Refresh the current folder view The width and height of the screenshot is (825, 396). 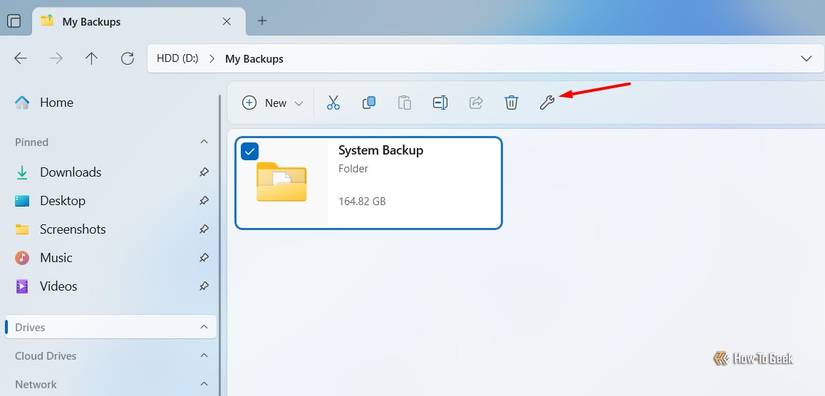pyautogui.click(x=127, y=58)
